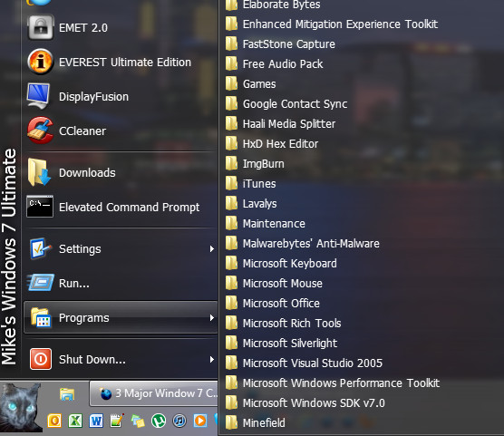Launch uTorrent from the quick launch bar
Viewport: 504px width, 436px height.
coord(159,421)
